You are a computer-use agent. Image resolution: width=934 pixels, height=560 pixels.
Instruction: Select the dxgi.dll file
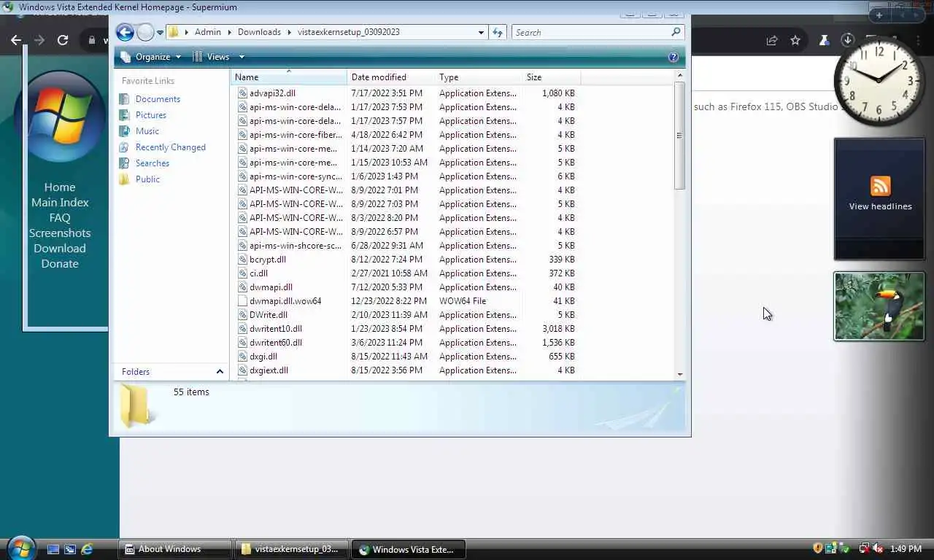(x=263, y=357)
